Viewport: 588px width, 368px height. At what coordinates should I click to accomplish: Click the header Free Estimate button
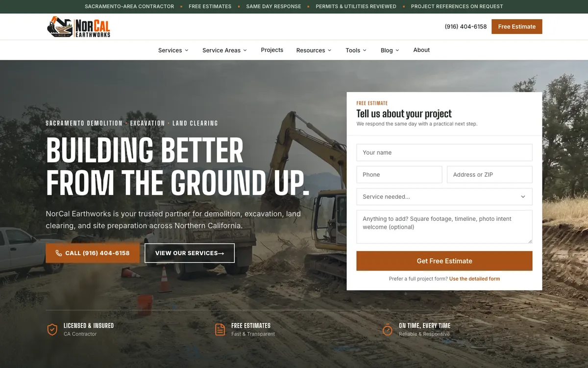[x=517, y=26]
